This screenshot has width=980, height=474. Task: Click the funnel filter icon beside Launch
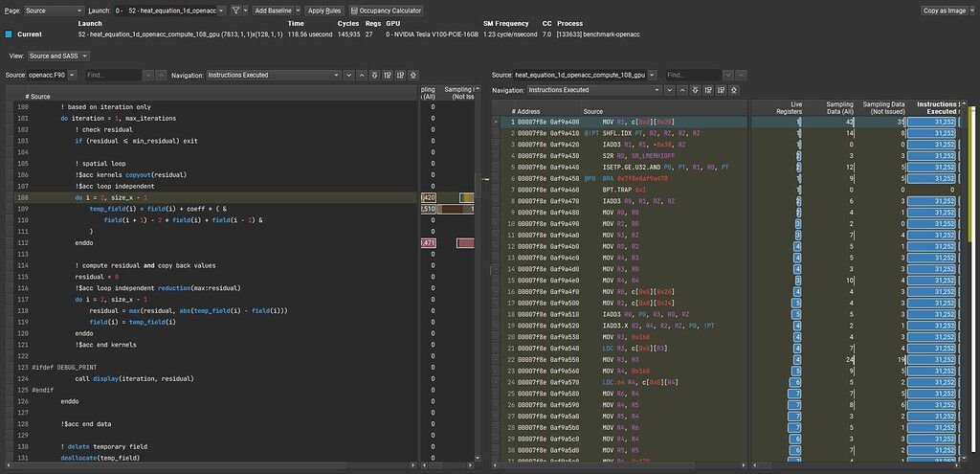[235, 11]
